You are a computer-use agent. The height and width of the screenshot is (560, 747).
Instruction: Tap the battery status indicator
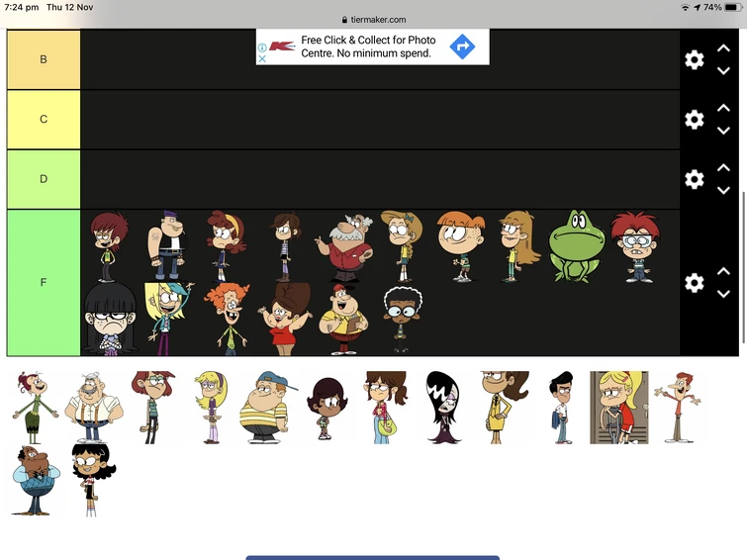(733, 7)
